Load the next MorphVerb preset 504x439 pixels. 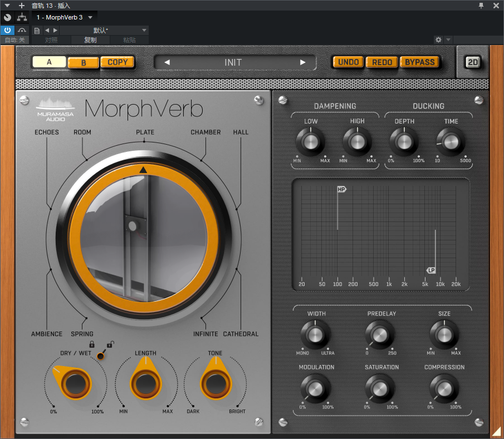click(x=302, y=62)
